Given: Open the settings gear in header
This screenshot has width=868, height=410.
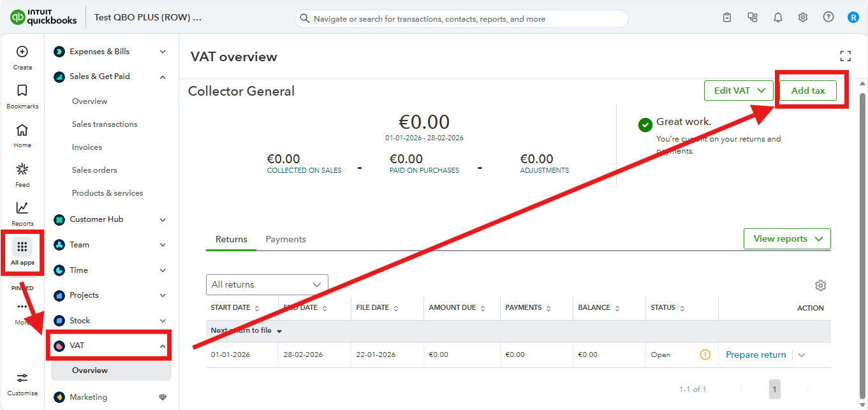Looking at the screenshot, I should pos(803,18).
